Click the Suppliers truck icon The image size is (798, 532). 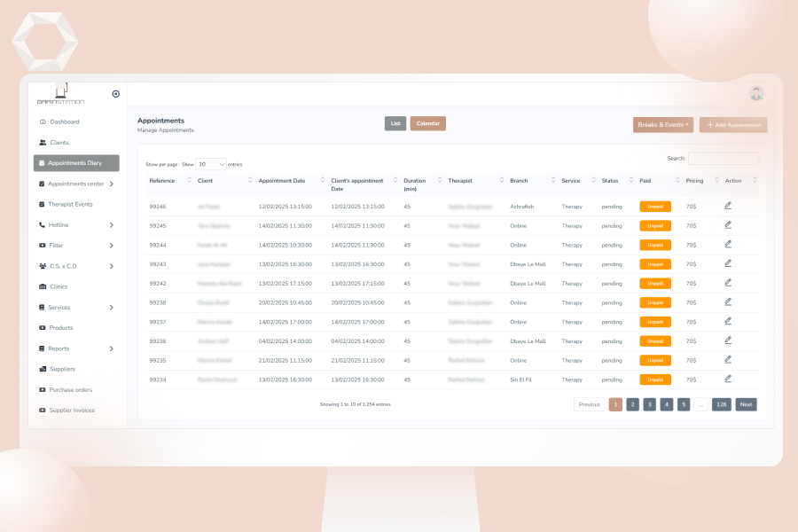(x=43, y=369)
